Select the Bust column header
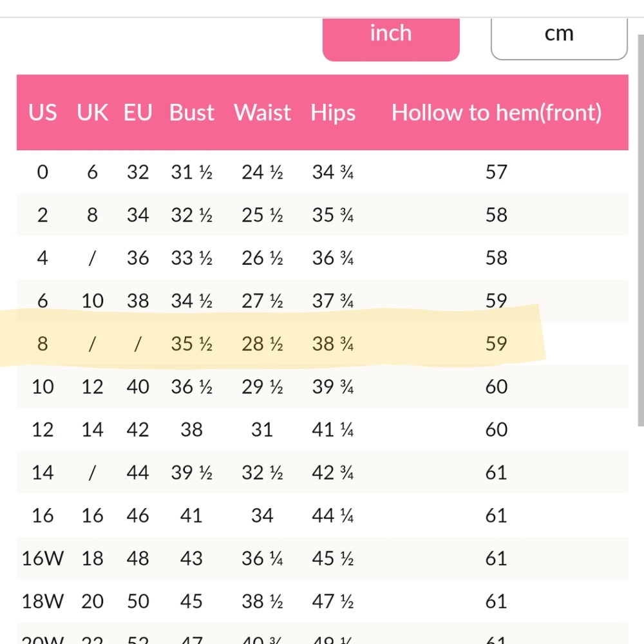This screenshot has width=644, height=644. tap(192, 113)
